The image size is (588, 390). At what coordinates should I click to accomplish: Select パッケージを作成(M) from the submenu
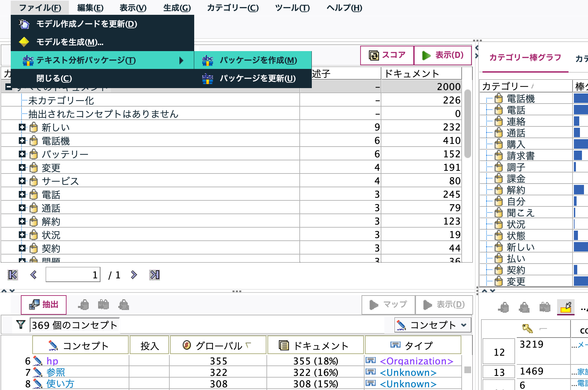click(x=258, y=61)
